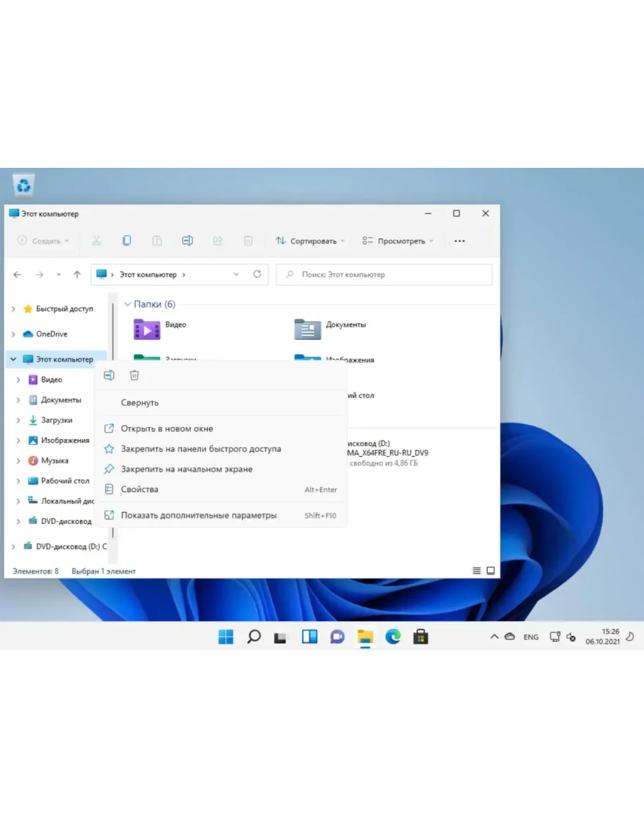
Task: Click the up arrow navigation button
Action: click(77, 275)
